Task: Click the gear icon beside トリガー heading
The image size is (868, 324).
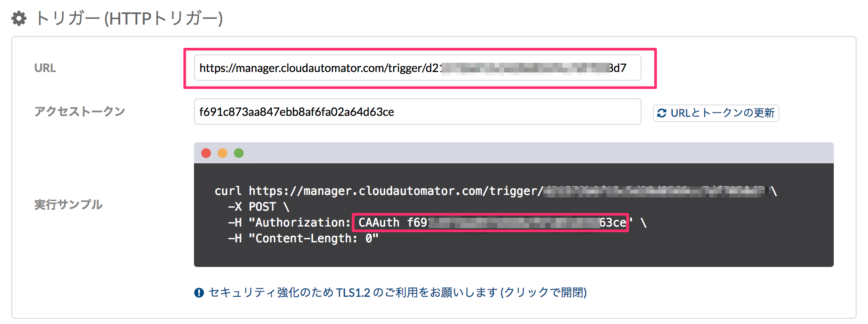Action: (19, 18)
